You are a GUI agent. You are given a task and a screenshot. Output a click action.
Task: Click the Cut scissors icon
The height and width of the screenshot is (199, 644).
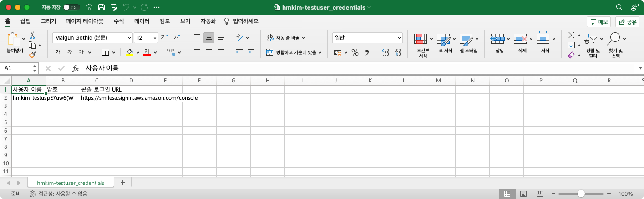(32, 35)
